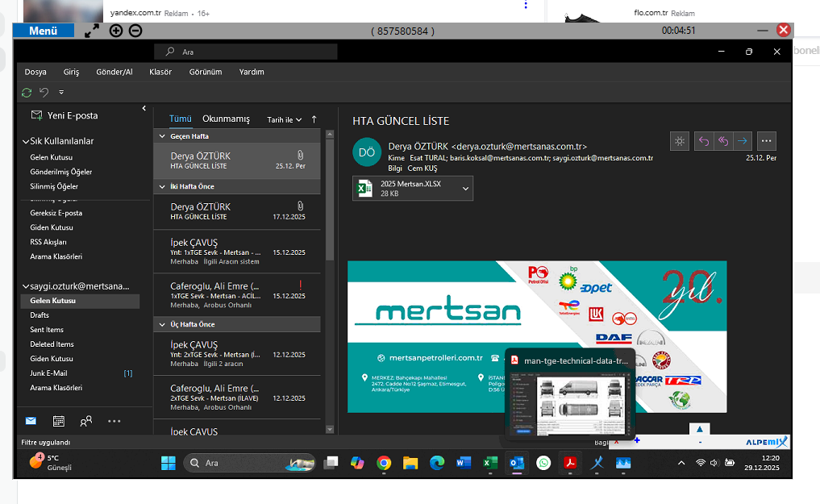The height and width of the screenshot is (504, 820).
Task: Click the remote viewer zoom in plus icon
Action: (116, 31)
